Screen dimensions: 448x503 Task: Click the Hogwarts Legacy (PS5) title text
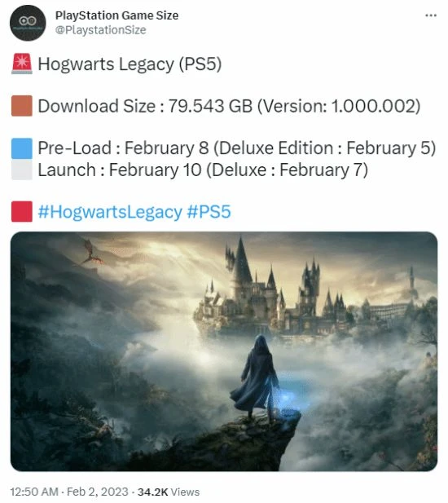(130, 64)
